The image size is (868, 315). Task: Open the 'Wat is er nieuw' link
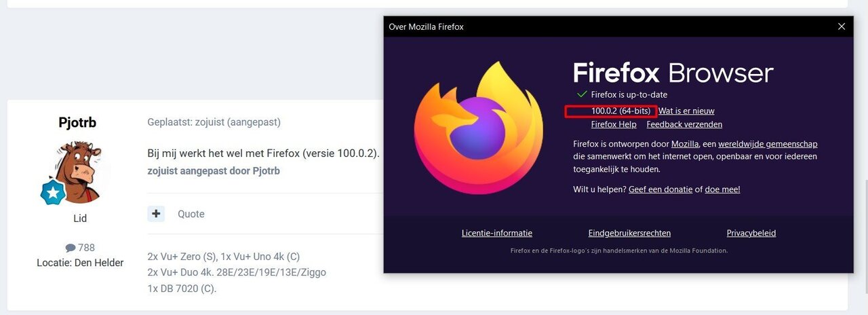pos(686,111)
